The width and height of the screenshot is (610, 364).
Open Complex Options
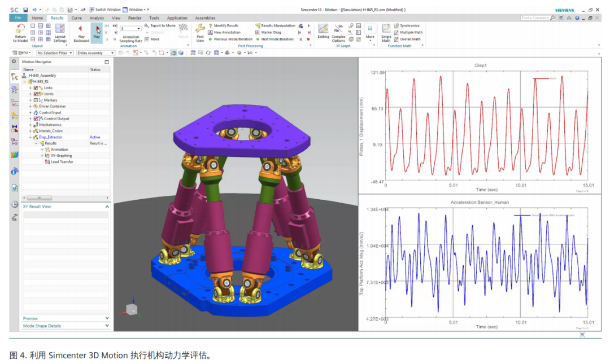[x=338, y=33]
